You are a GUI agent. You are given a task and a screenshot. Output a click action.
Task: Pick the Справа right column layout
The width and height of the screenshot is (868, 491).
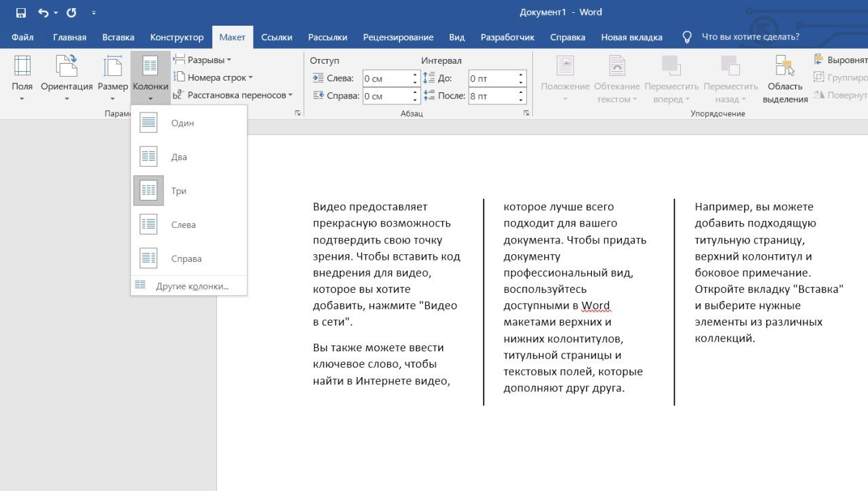click(186, 259)
